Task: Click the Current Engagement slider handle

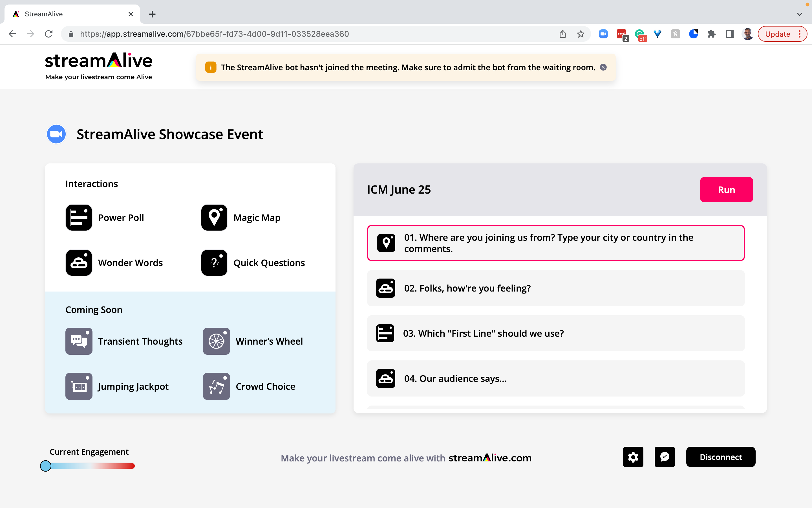Action: point(46,466)
